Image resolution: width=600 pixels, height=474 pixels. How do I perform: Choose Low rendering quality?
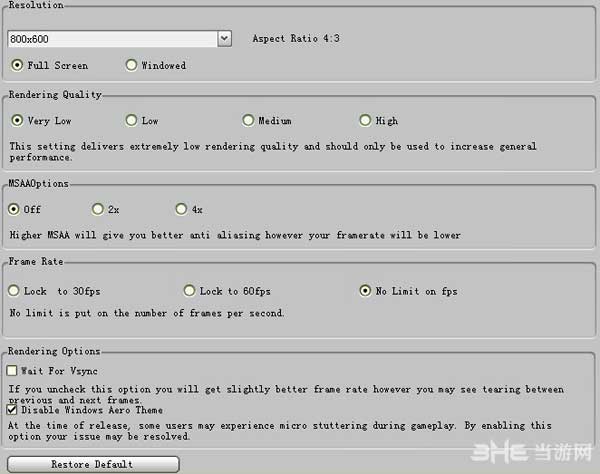(131, 121)
